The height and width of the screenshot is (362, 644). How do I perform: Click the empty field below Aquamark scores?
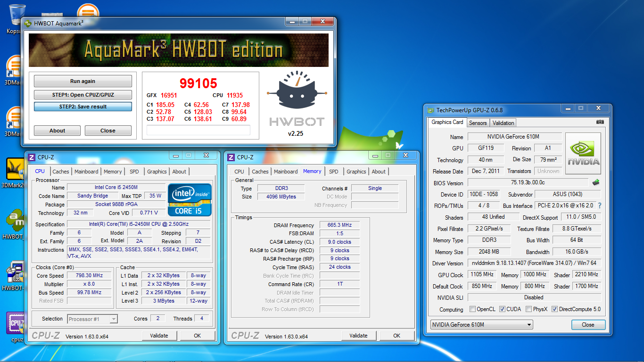(198, 130)
